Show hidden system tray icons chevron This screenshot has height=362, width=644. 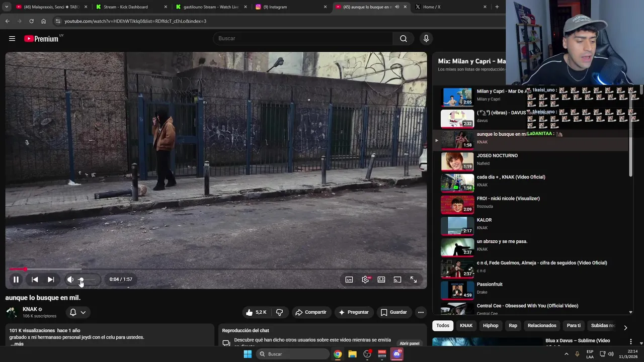(x=567, y=354)
